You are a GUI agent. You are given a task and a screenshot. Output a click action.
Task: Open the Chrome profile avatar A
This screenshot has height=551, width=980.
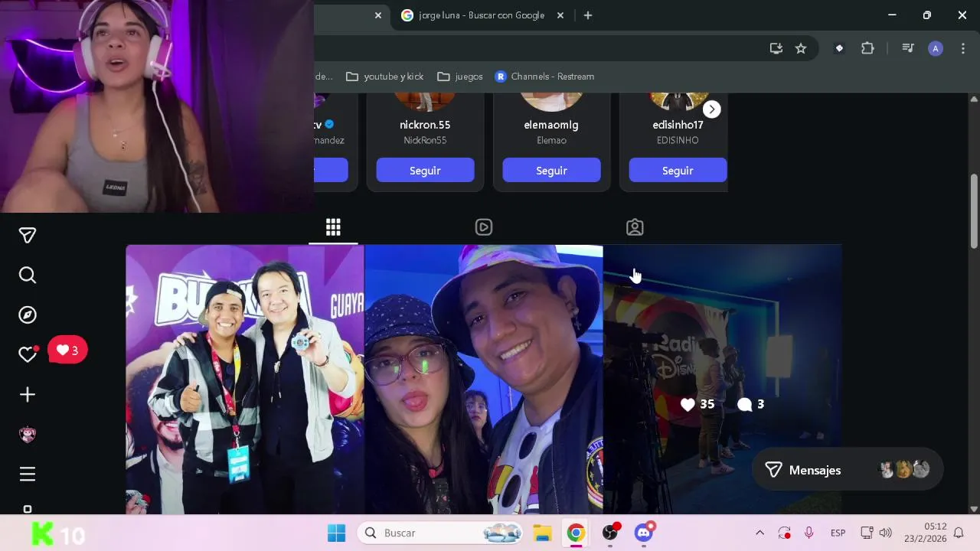coord(936,48)
